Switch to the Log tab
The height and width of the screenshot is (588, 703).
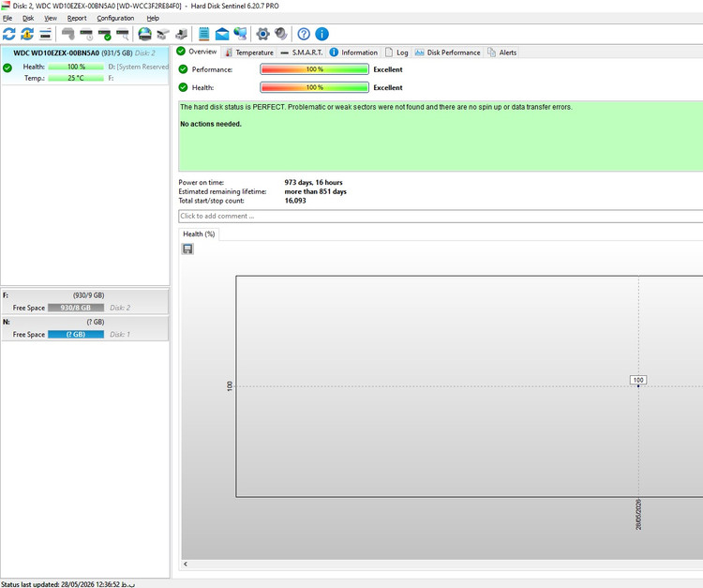pyautogui.click(x=396, y=53)
